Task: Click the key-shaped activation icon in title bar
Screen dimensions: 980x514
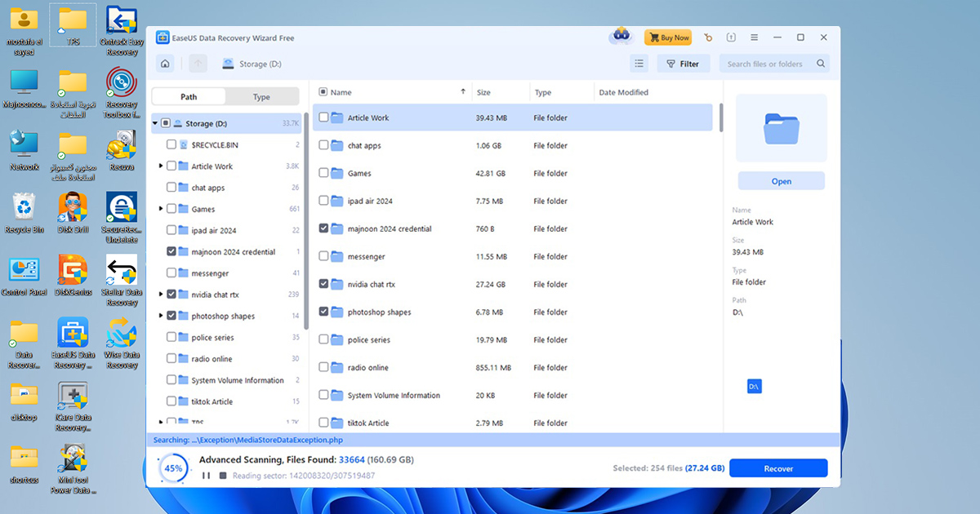Action: click(708, 38)
